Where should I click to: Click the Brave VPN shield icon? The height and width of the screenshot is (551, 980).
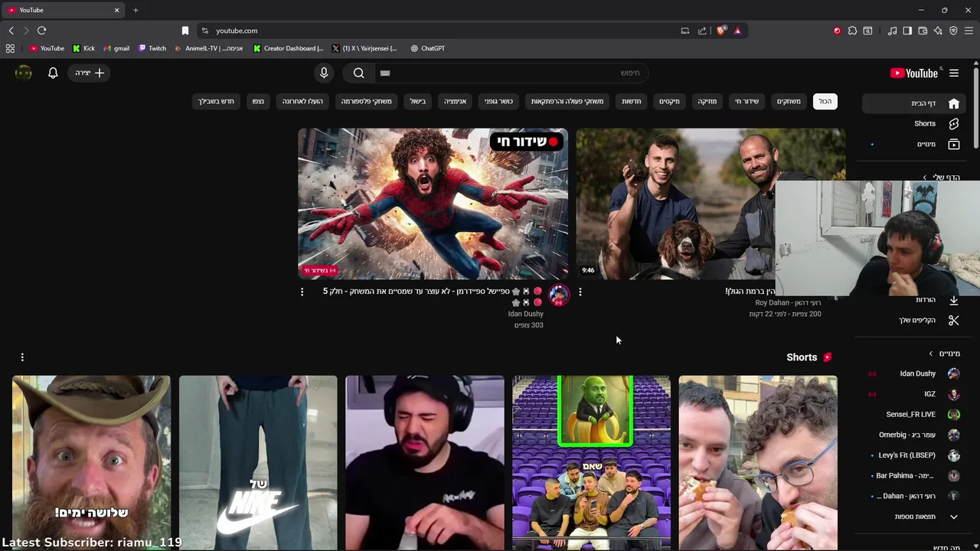coord(953,31)
